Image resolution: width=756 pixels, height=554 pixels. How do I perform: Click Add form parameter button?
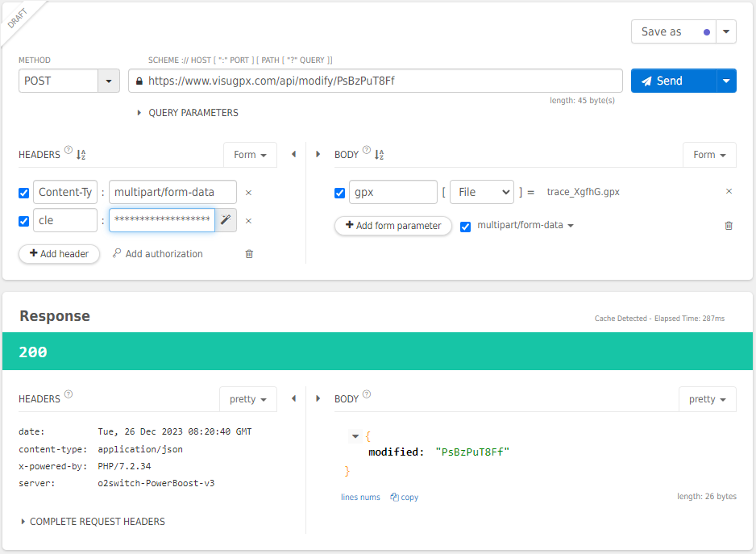(x=393, y=226)
